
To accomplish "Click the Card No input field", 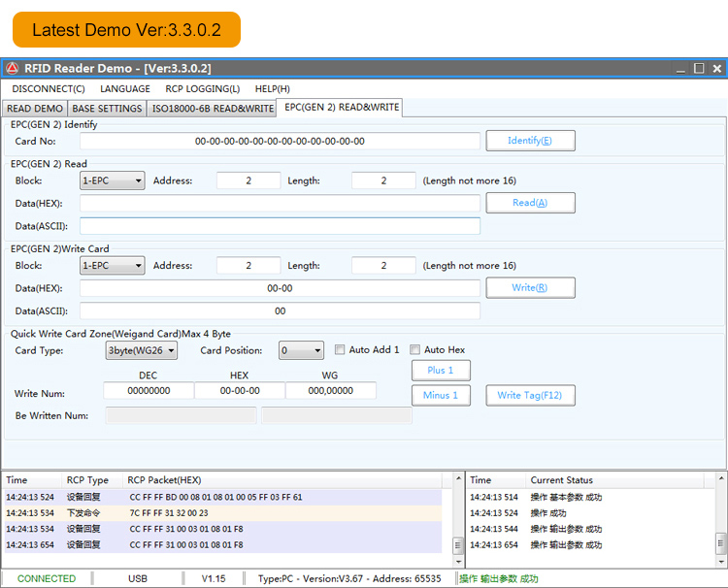I will pos(280,142).
